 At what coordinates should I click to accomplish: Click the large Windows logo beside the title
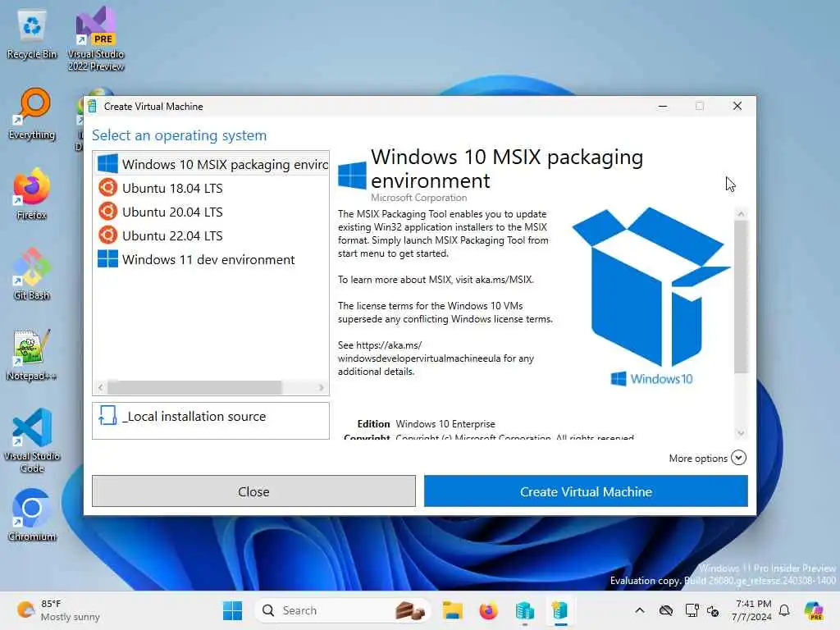pyautogui.click(x=352, y=175)
